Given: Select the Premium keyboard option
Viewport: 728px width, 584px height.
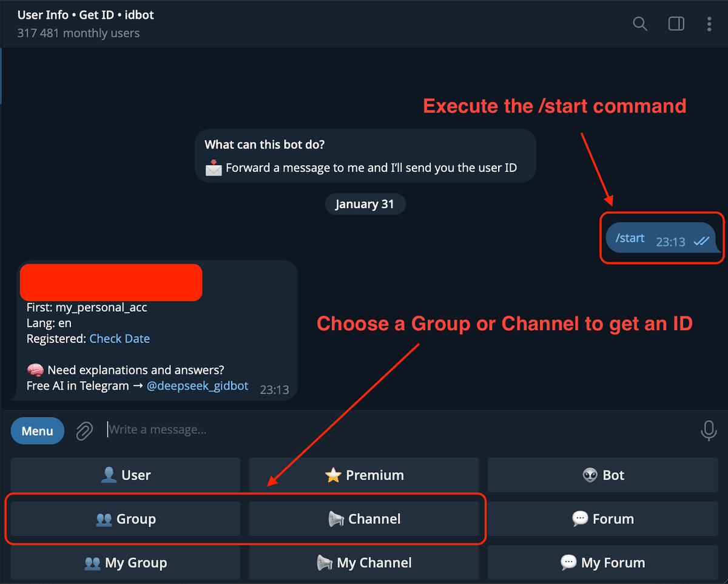Looking at the screenshot, I should (x=364, y=475).
